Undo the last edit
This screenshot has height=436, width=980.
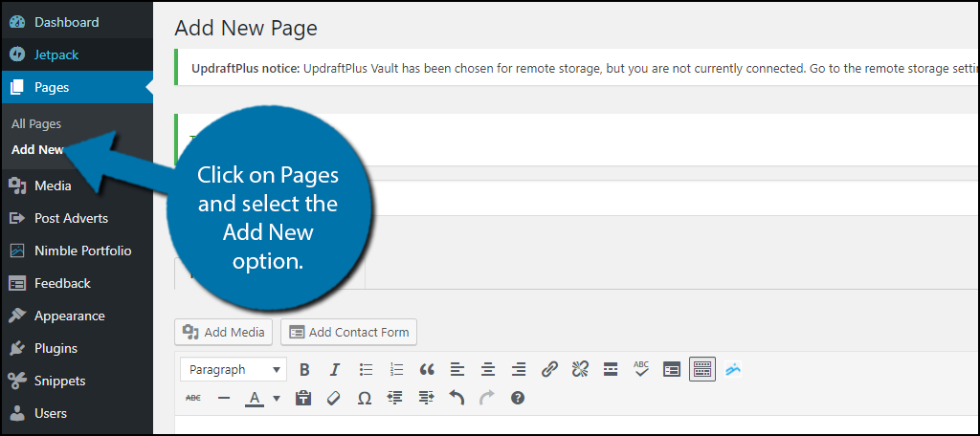pyautogui.click(x=457, y=398)
